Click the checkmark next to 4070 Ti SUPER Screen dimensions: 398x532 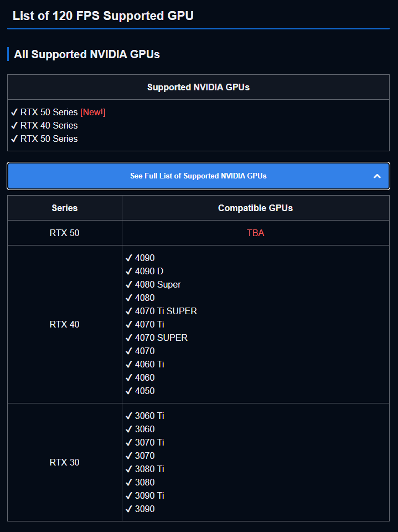pos(129,311)
